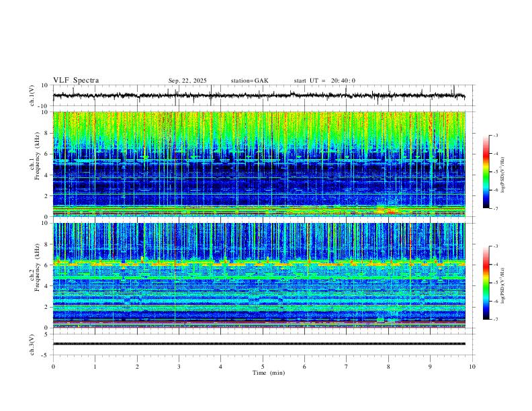
Task: Click the "Time (min)" x-axis label
Action: tap(269, 373)
